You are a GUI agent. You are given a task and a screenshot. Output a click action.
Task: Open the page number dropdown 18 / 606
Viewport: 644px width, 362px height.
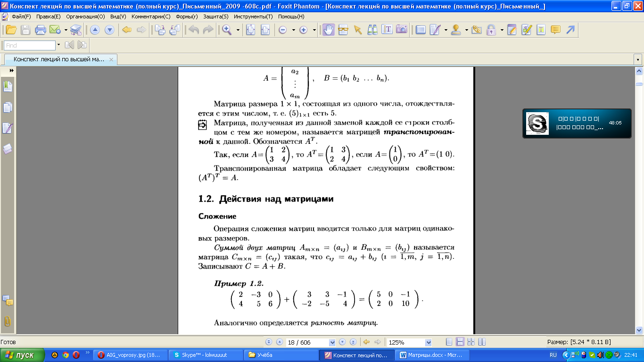(332, 342)
